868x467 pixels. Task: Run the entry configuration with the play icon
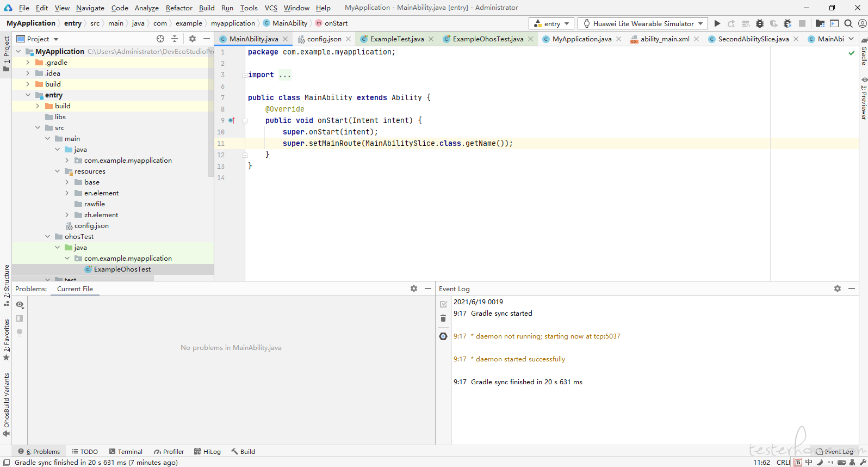(x=717, y=23)
